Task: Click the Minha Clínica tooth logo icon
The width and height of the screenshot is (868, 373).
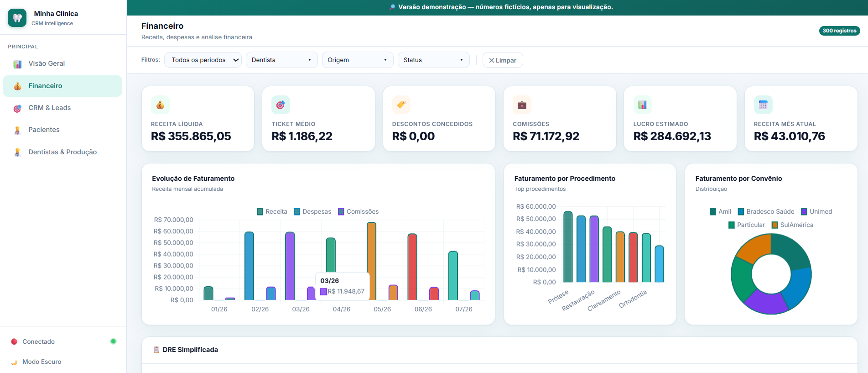Action: coord(17,18)
